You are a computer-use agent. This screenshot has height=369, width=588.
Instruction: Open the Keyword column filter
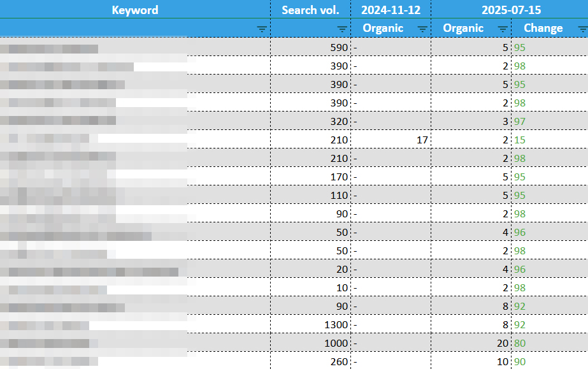(262, 29)
